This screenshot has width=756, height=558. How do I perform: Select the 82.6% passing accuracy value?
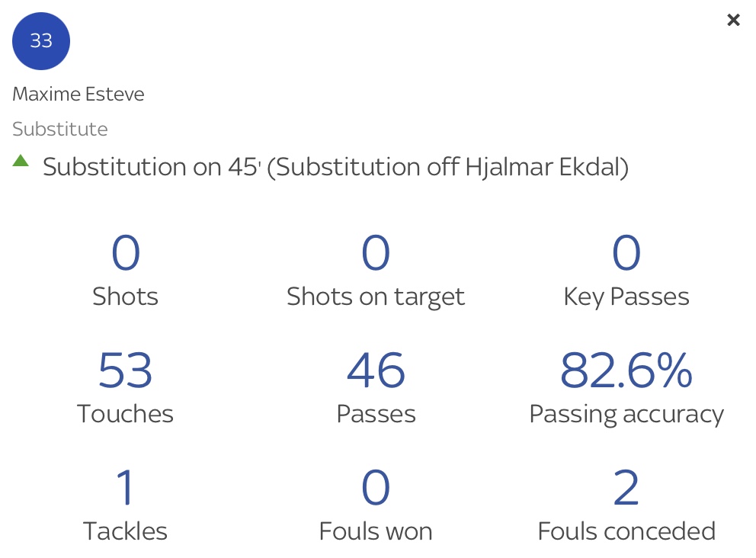pyautogui.click(x=626, y=370)
